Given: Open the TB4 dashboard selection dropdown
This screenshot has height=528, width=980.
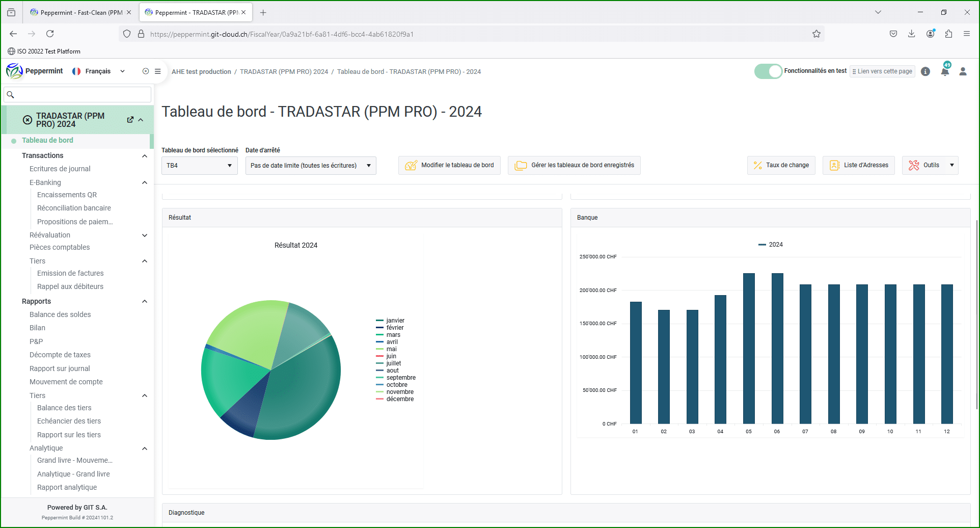Looking at the screenshot, I should 200,166.
